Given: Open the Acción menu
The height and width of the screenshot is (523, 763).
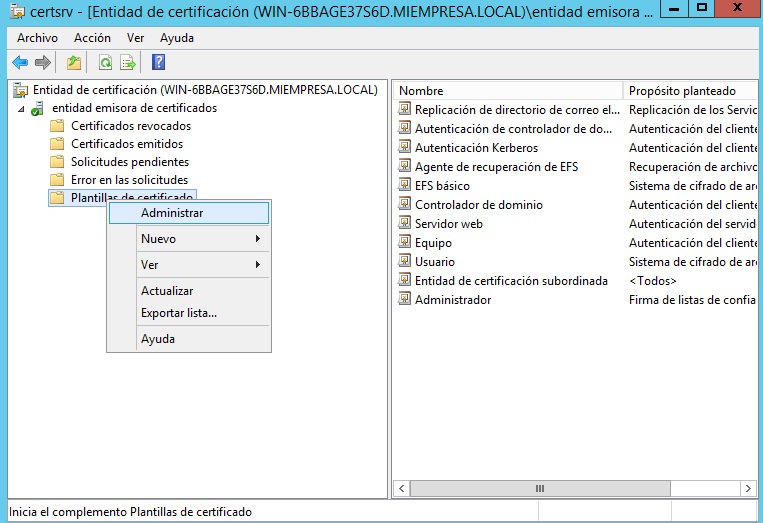Looking at the screenshot, I should (x=92, y=38).
